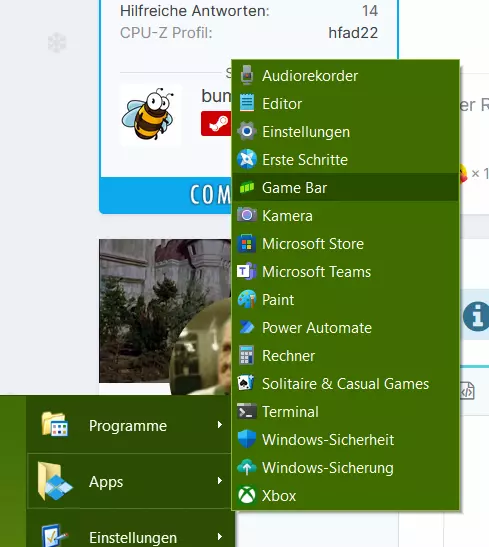
Task: Open the Kamera app icon
Action: click(247, 215)
